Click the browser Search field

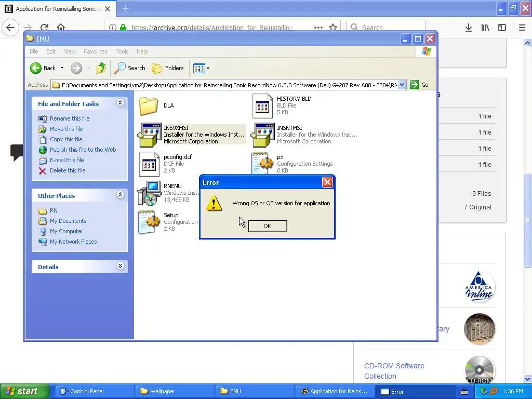point(386,27)
